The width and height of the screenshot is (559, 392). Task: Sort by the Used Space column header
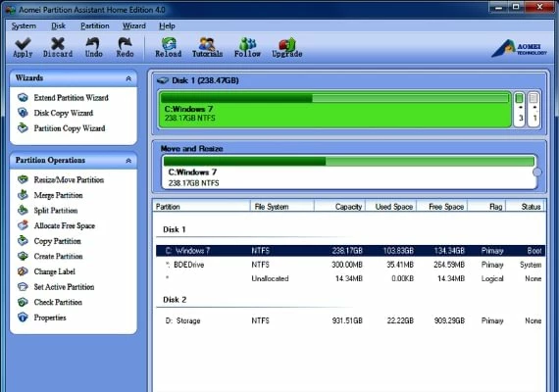(390, 207)
